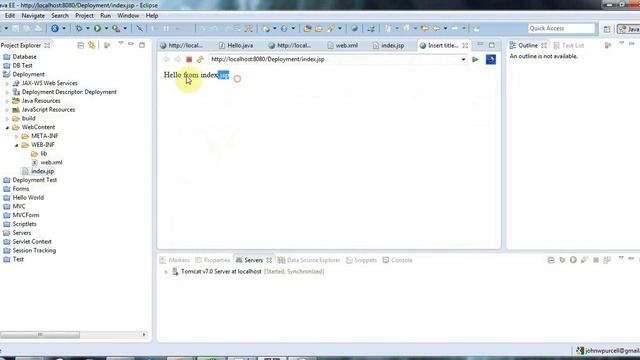Click the blue browser busy indicator icon
Viewport: 640px width, 360px height.
pyautogui.click(x=491, y=60)
